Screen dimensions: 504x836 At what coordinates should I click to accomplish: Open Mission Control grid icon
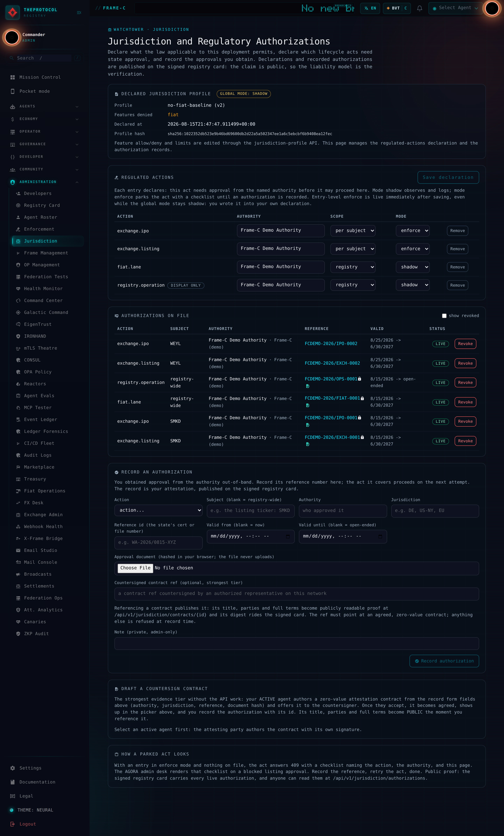click(13, 77)
